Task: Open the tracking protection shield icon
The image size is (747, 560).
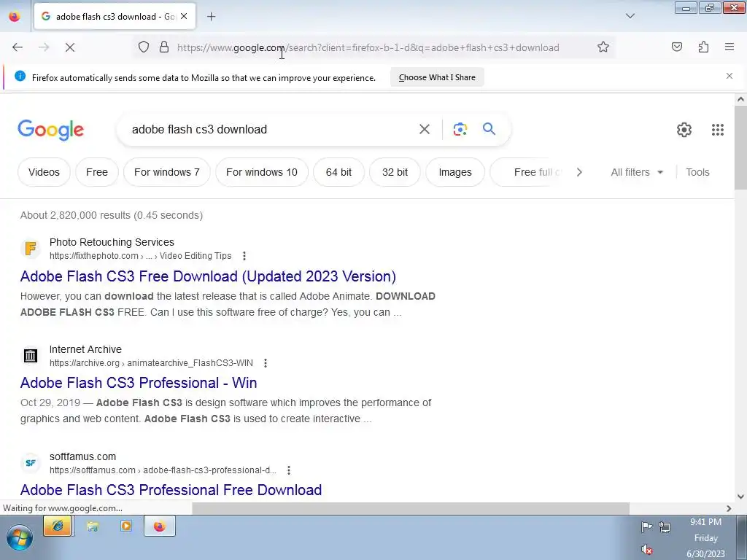Action: (144, 47)
